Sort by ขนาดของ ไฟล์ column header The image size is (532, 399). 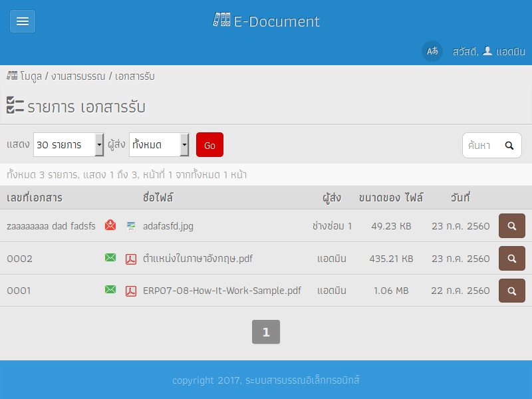point(391,198)
